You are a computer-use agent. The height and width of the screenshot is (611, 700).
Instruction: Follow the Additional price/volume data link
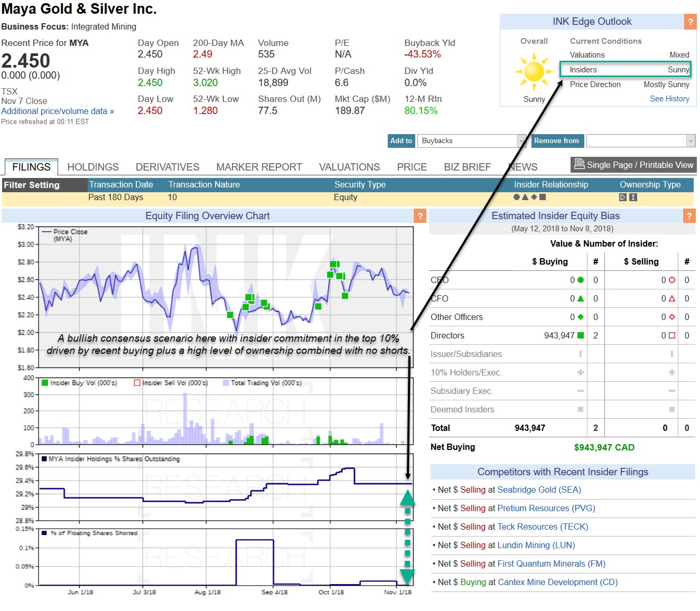click(58, 111)
